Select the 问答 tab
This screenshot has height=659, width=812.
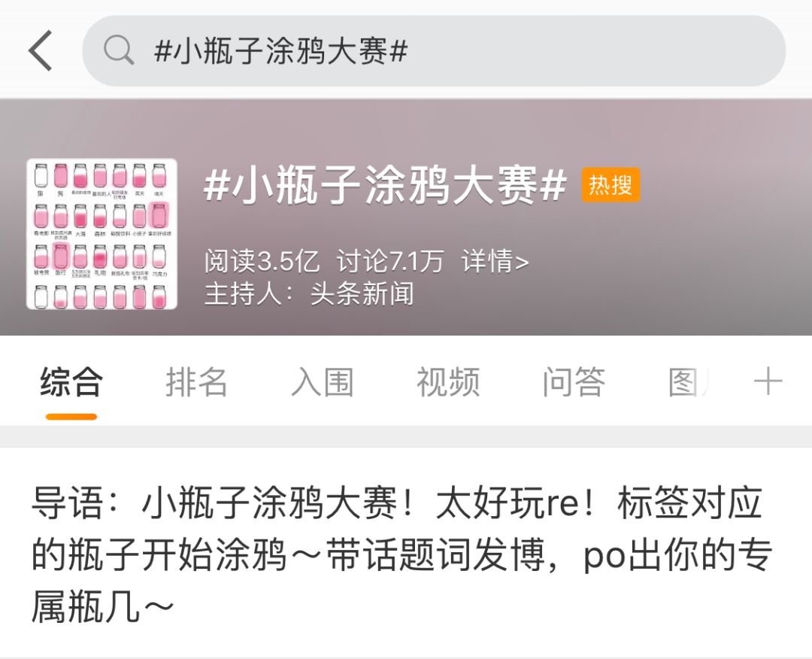point(574,382)
